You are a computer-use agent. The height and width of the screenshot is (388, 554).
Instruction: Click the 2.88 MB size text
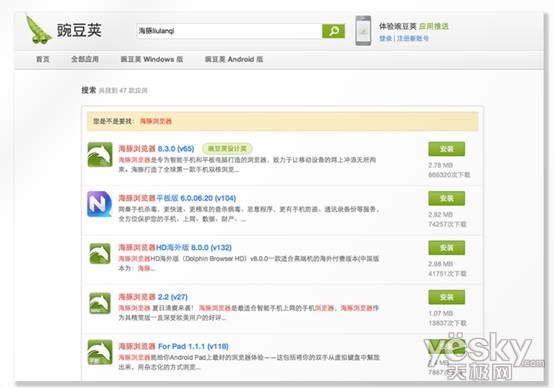[x=440, y=264]
